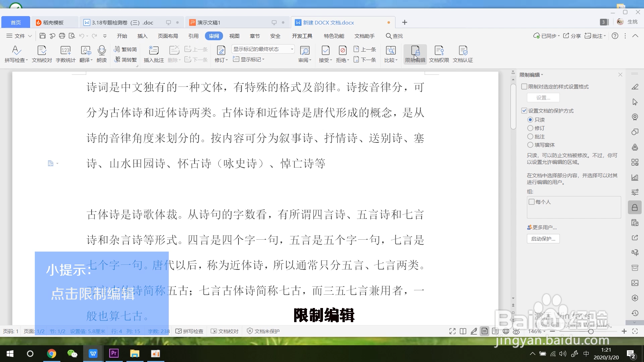The image size is (644, 362).
Task: Select the 填写窗体 radio option
Action: point(530,145)
